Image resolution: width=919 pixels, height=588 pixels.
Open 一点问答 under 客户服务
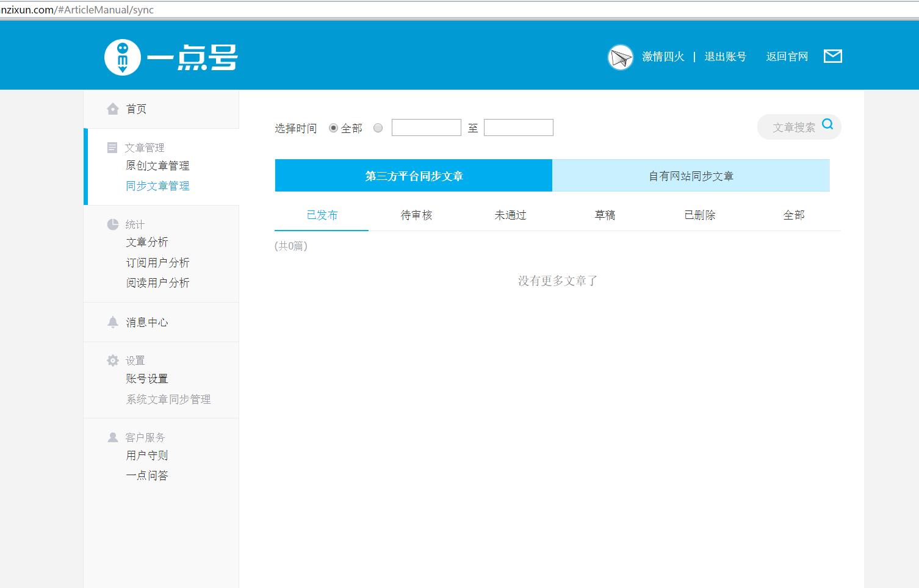pos(146,475)
